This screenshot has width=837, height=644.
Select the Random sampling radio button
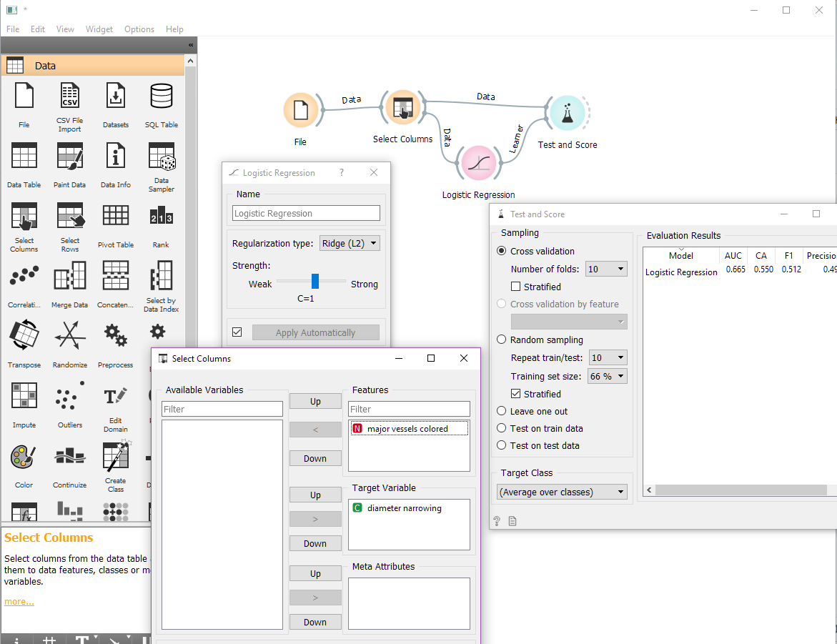[502, 340]
